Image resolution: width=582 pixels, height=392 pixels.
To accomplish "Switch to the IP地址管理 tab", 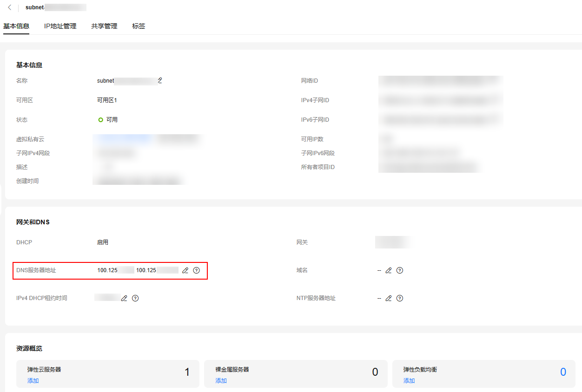I will click(x=60, y=26).
